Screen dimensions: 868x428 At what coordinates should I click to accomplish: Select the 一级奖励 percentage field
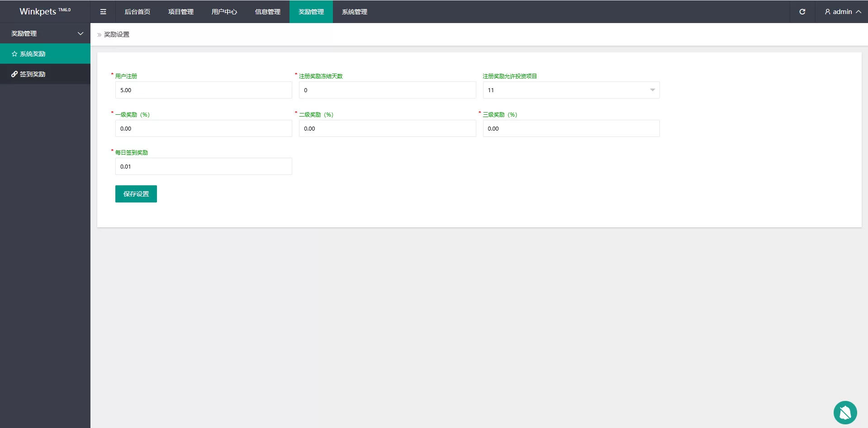(x=204, y=128)
